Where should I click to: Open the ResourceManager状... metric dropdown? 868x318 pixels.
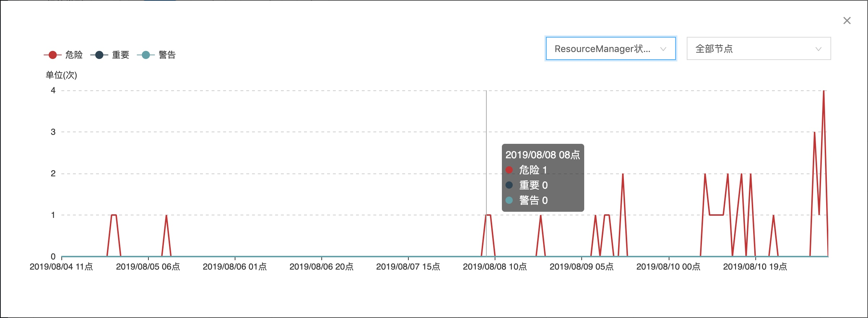611,48
